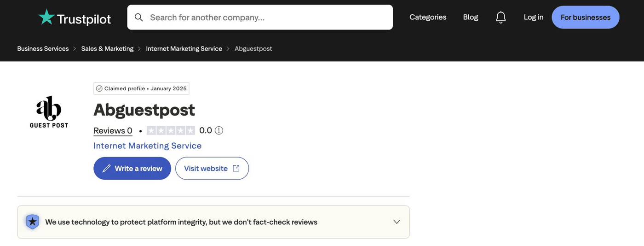The width and height of the screenshot is (644, 246).
Task: Click Log in
Action: (534, 17)
